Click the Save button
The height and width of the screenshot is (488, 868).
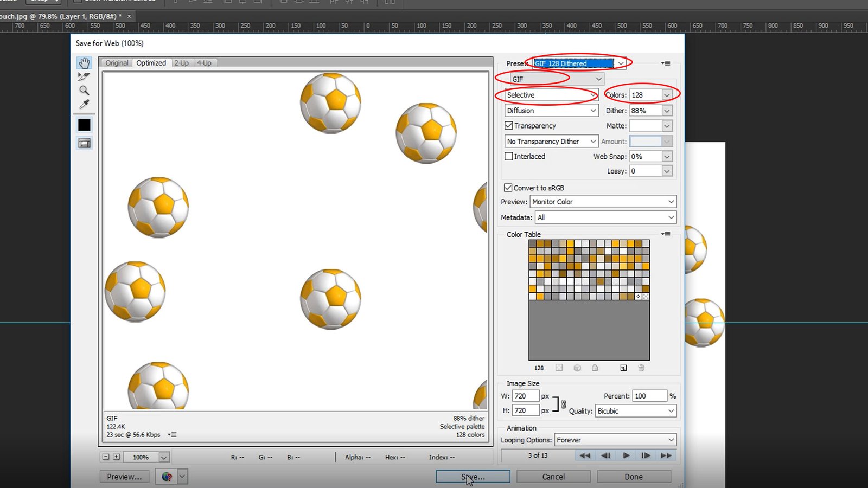tap(473, 476)
